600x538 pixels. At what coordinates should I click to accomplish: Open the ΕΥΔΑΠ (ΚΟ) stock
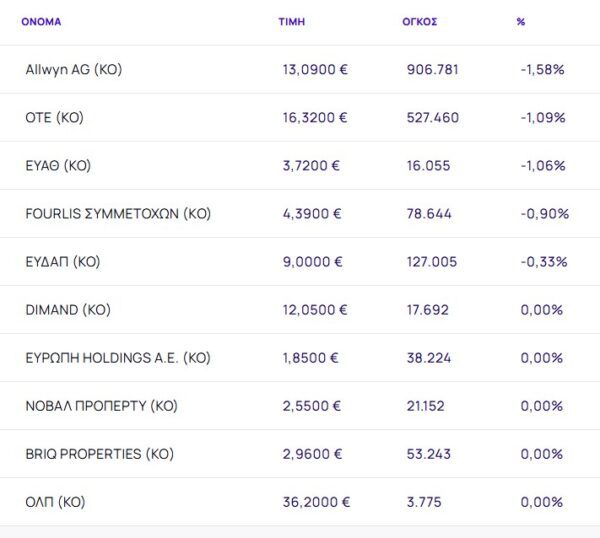pos(63,262)
